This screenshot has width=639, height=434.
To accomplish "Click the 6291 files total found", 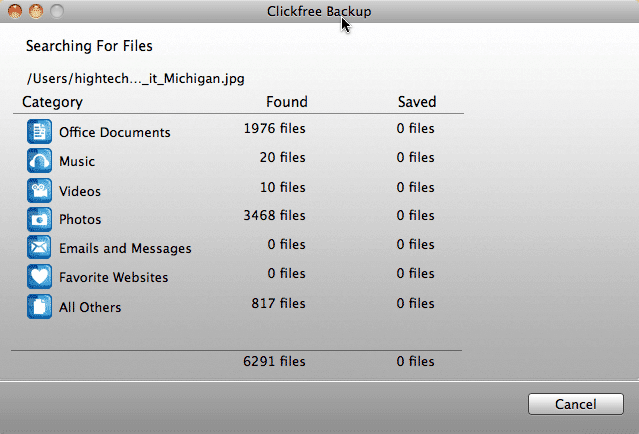I will (x=274, y=362).
